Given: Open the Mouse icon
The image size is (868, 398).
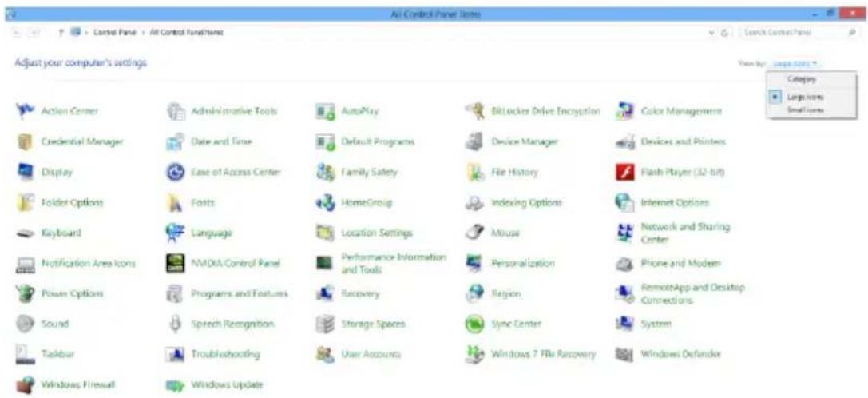Looking at the screenshot, I should 475,233.
